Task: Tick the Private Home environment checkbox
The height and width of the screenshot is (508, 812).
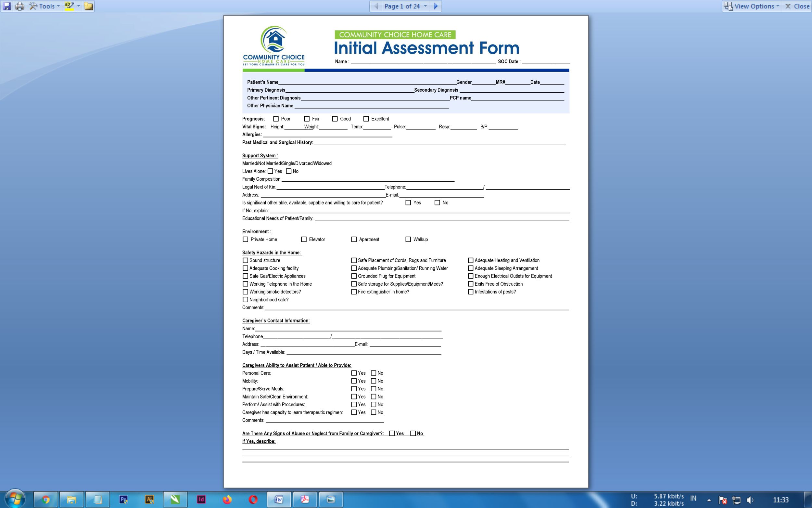Action: (245, 240)
